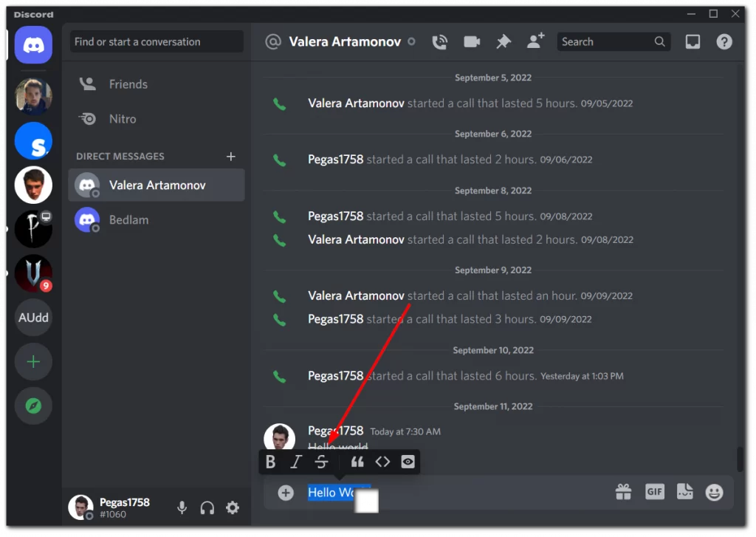
Task: Open the Nitro tab
Action: click(157, 119)
